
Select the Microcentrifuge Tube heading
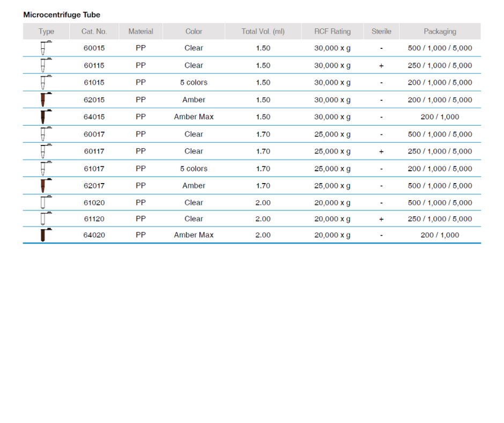(62, 14)
